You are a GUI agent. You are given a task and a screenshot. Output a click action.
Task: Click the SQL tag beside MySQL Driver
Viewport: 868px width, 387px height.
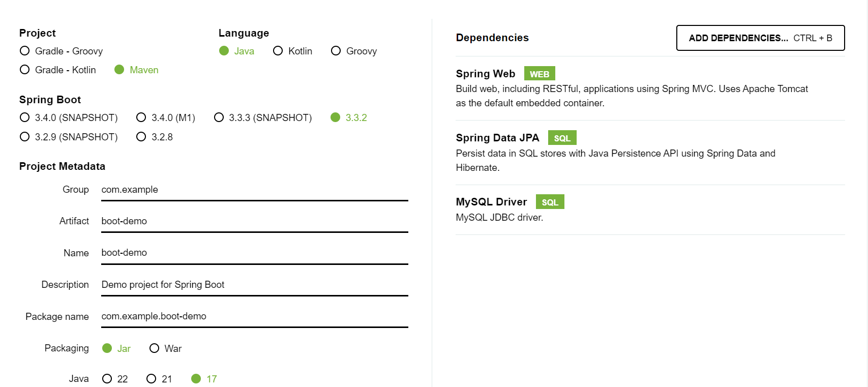(x=550, y=202)
